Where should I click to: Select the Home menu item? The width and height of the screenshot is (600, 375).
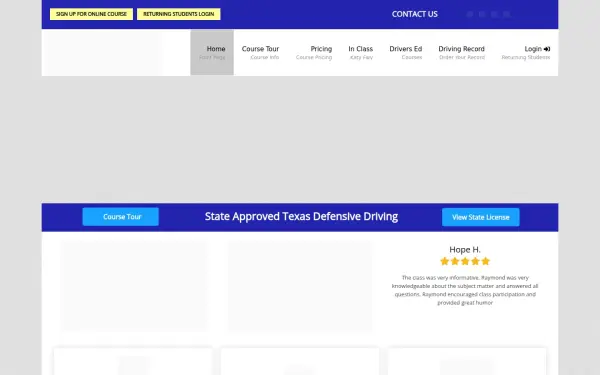212,52
